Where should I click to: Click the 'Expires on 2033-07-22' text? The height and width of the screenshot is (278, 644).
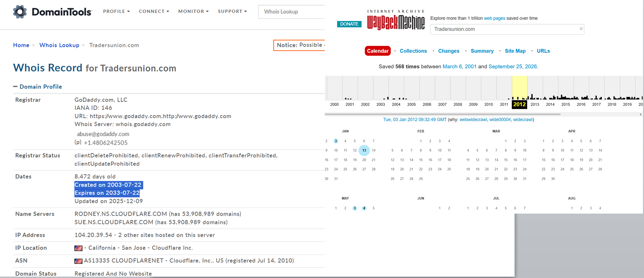[107, 193]
